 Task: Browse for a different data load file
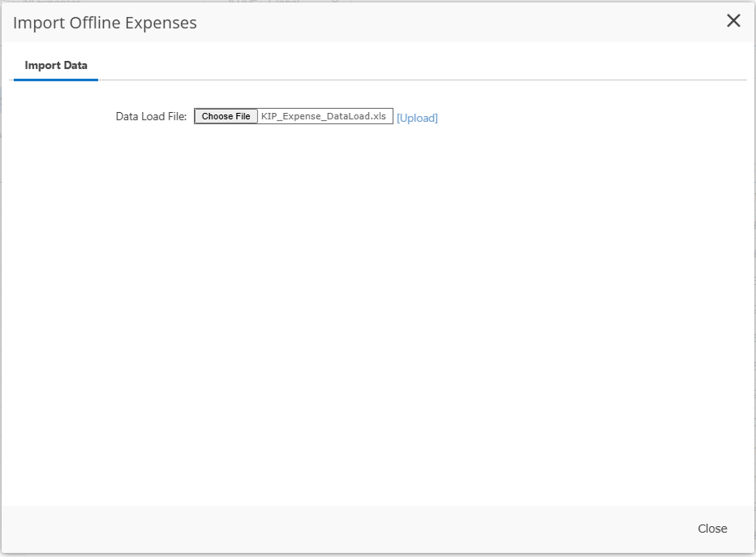coord(226,116)
